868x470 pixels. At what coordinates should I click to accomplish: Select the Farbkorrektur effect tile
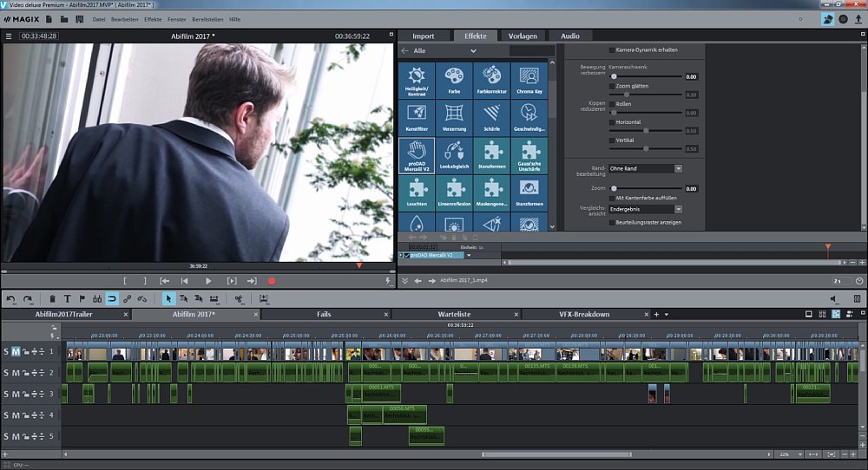(491, 80)
